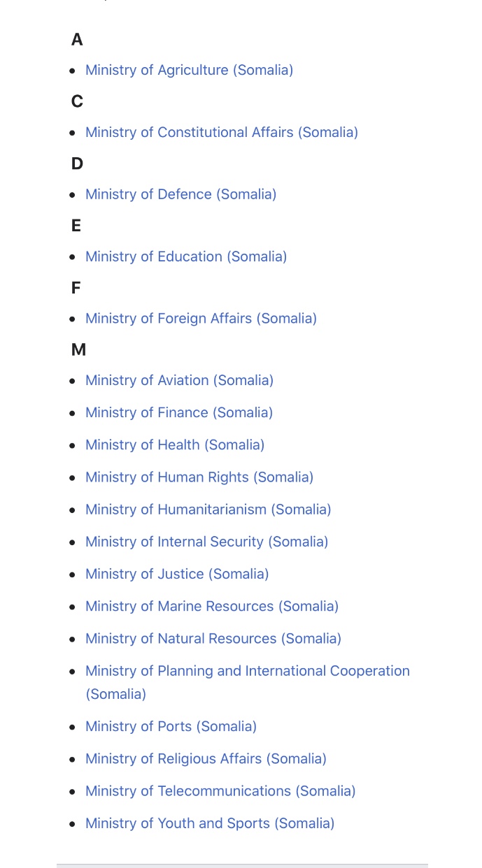This screenshot has width=482, height=868.
Task: Open Ministry of Human Rights (Somalia)
Action: 199,477
